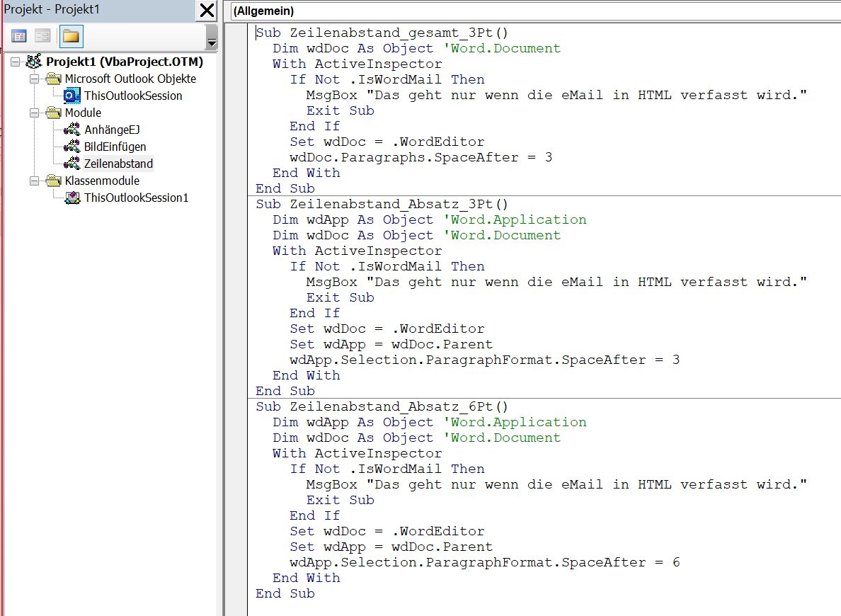Collapse the Klassenmodule folder node
The width and height of the screenshot is (841, 616).
34,181
